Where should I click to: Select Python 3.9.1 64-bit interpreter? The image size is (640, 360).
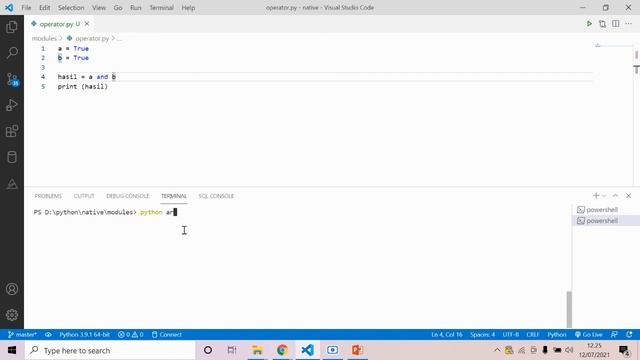[84, 334]
